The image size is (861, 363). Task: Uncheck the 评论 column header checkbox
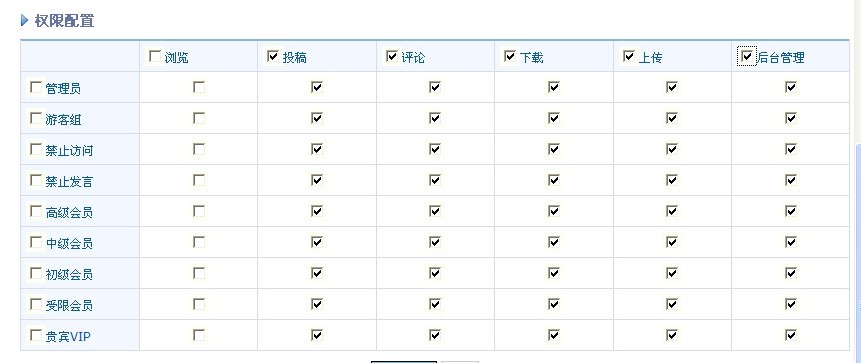(x=392, y=56)
